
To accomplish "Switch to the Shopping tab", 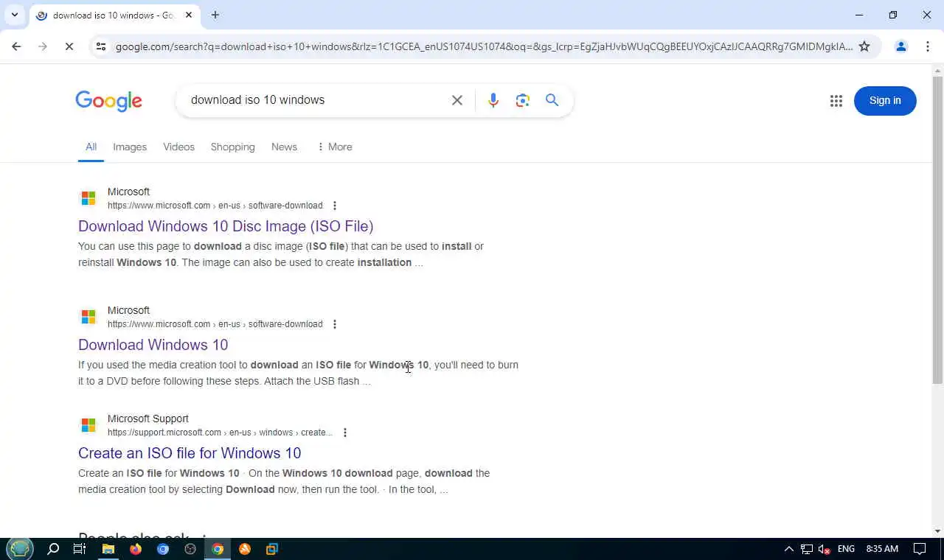I will 232,147.
